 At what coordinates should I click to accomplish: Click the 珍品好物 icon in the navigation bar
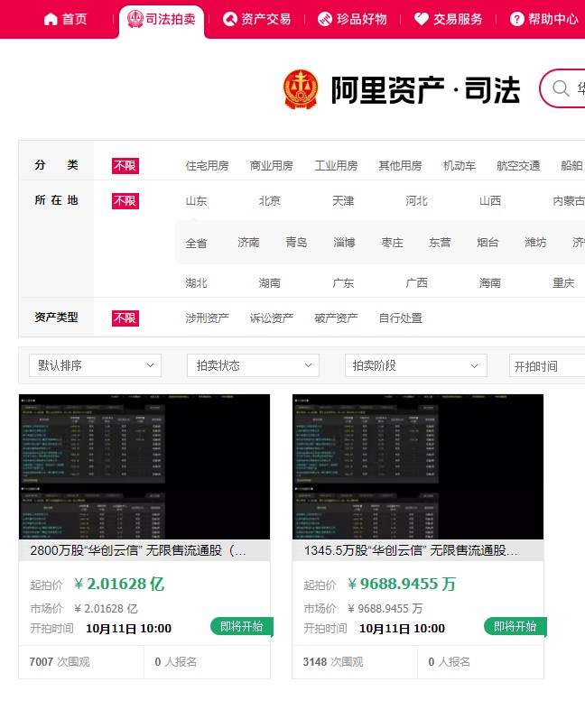325,19
